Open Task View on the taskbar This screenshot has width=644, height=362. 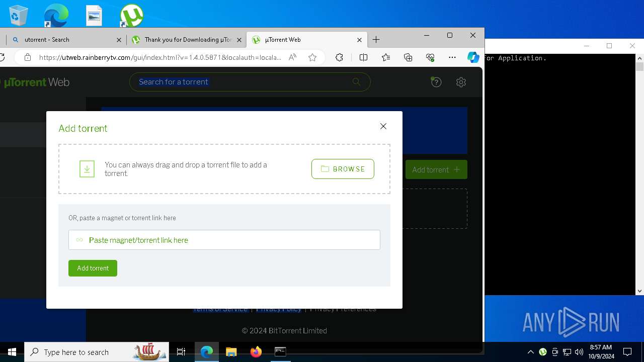click(x=181, y=352)
